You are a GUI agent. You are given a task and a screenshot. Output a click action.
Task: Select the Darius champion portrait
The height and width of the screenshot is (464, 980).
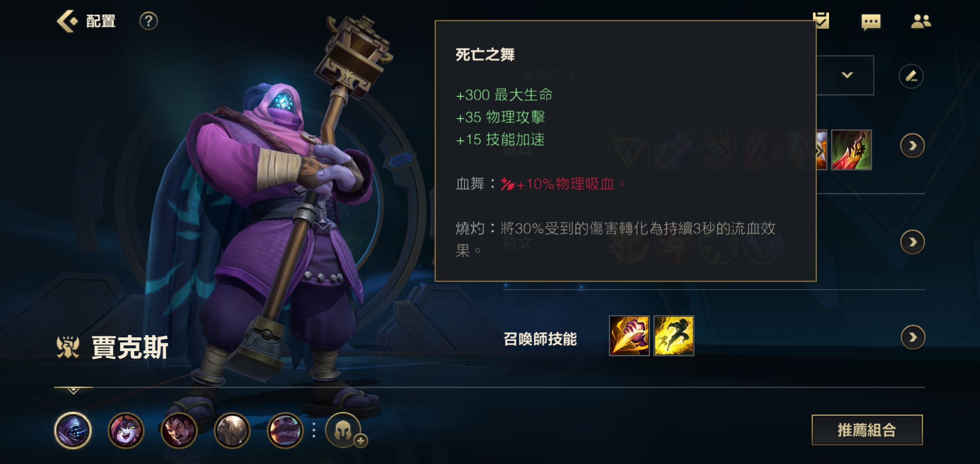tap(179, 430)
